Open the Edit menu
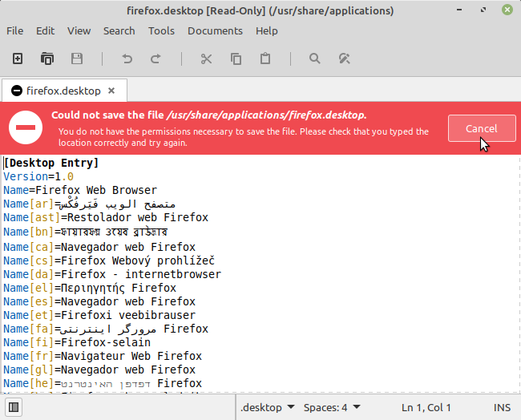The width and height of the screenshot is (521, 420). pyautogui.click(x=45, y=31)
